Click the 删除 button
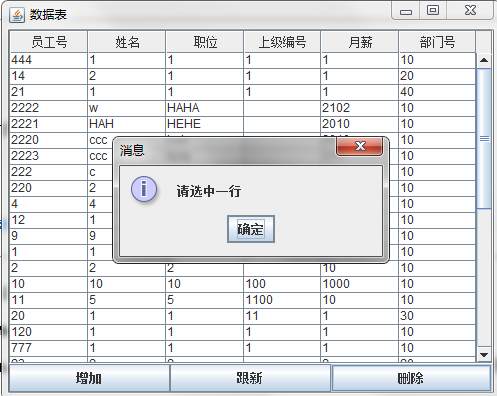This screenshot has height=396, width=497. 411,378
